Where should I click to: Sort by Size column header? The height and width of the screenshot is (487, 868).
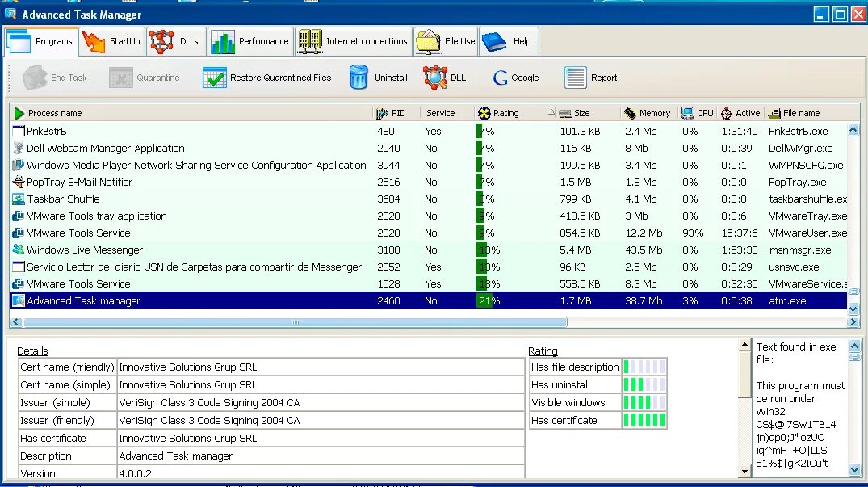588,113
